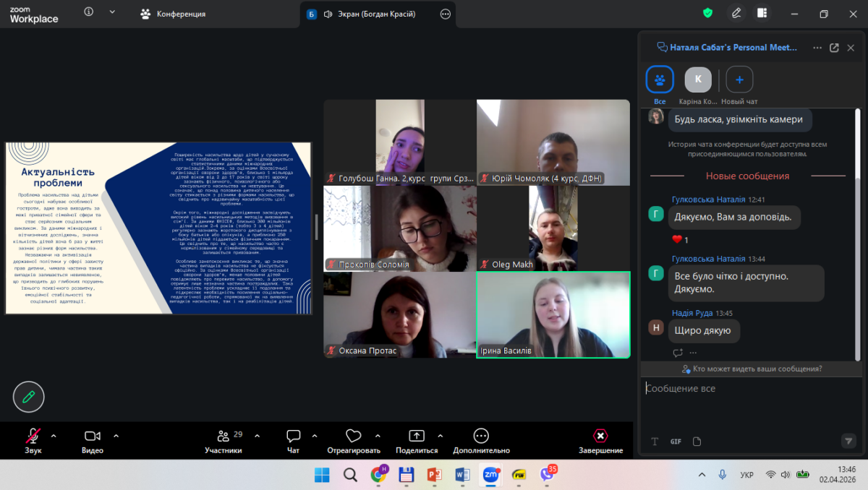The image size is (868, 490).
Task: Unmute microphone using Звук button
Action: [x=33, y=436]
